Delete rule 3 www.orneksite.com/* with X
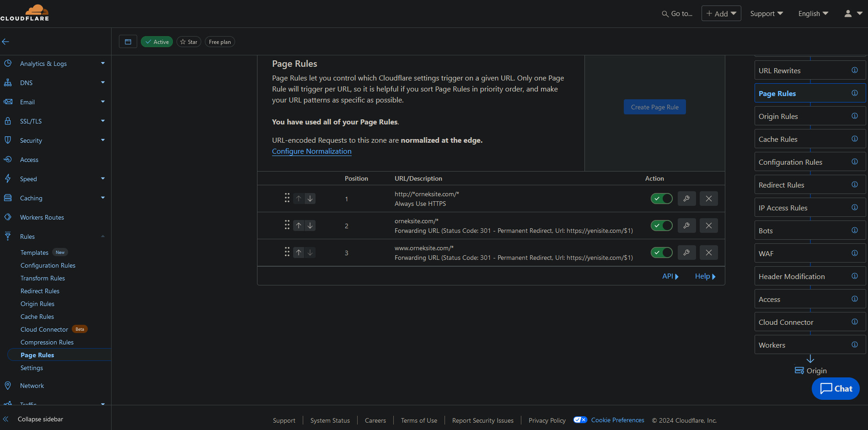This screenshot has width=868, height=430. [x=708, y=253]
